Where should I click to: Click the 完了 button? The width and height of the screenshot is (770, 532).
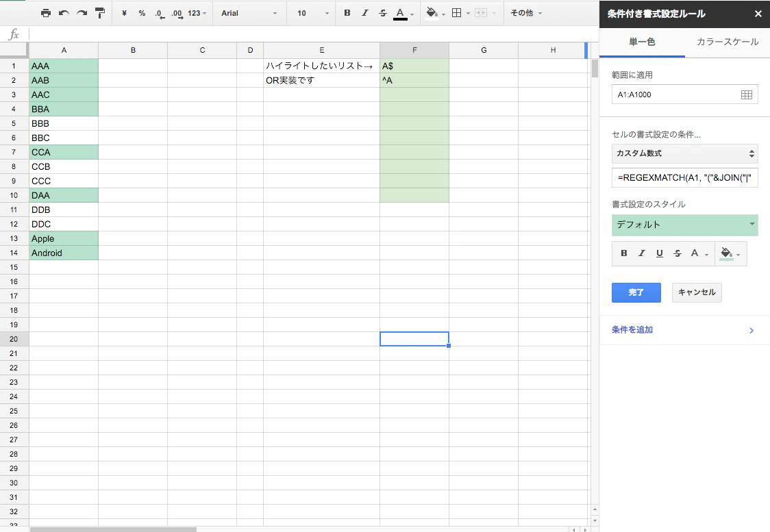tap(636, 292)
